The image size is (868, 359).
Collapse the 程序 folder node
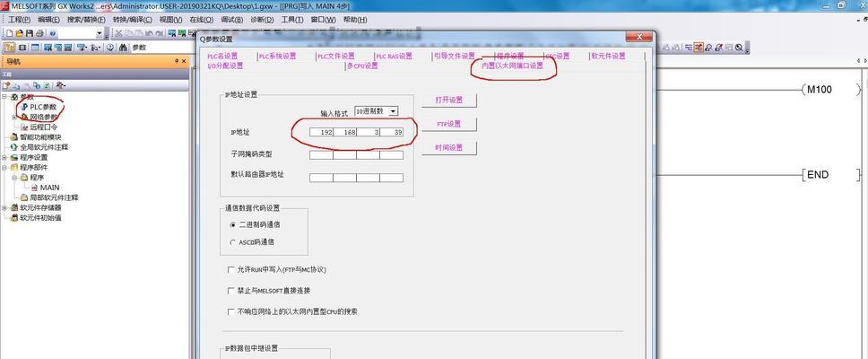(x=14, y=178)
